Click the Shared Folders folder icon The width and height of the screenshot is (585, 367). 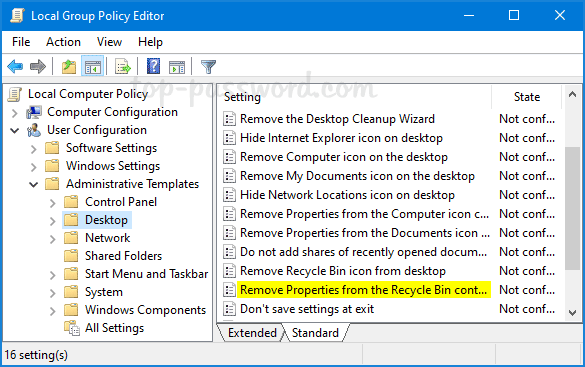pos(71,256)
